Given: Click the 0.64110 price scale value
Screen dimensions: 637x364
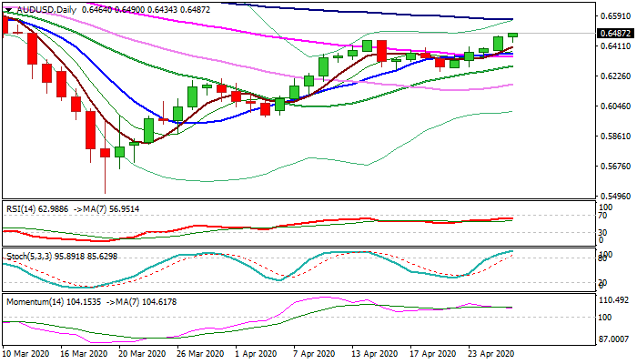Looking at the screenshot, I should tap(615, 46).
